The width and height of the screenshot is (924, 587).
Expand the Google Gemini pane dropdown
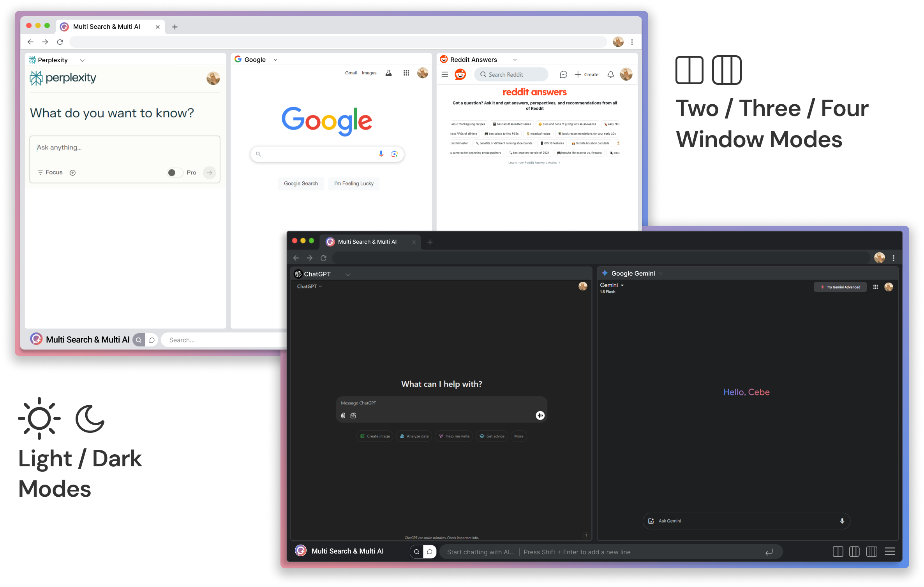[x=661, y=274]
